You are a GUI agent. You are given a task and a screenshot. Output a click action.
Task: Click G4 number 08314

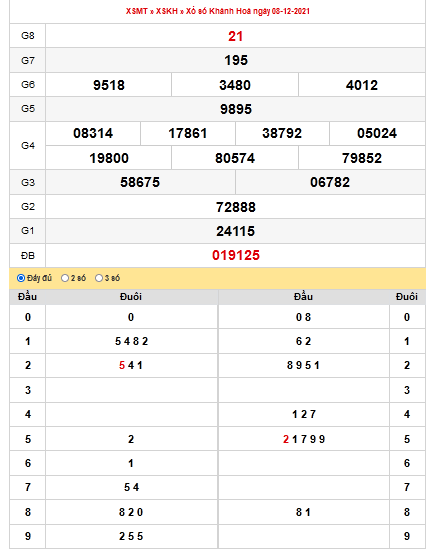pos(93,133)
